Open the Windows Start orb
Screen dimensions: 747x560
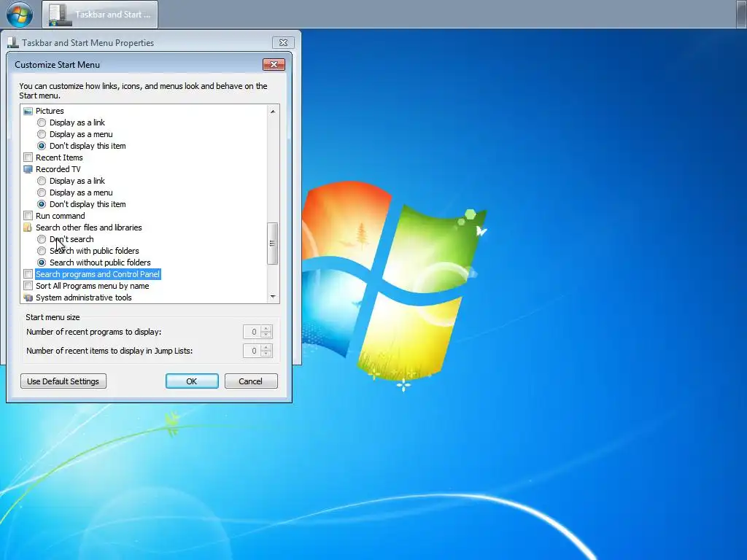coord(20,15)
